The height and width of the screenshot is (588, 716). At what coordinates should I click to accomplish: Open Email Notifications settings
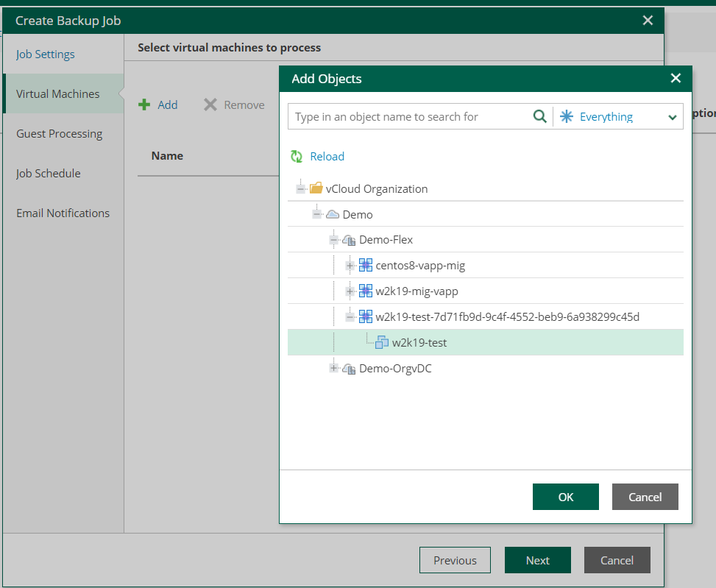[63, 213]
